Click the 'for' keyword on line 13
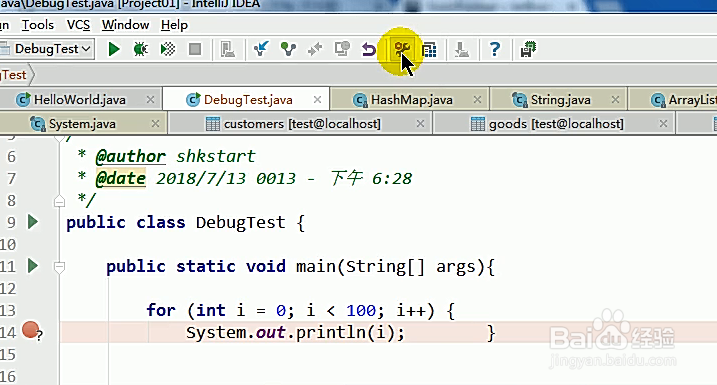The height and width of the screenshot is (385, 717). click(x=161, y=310)
